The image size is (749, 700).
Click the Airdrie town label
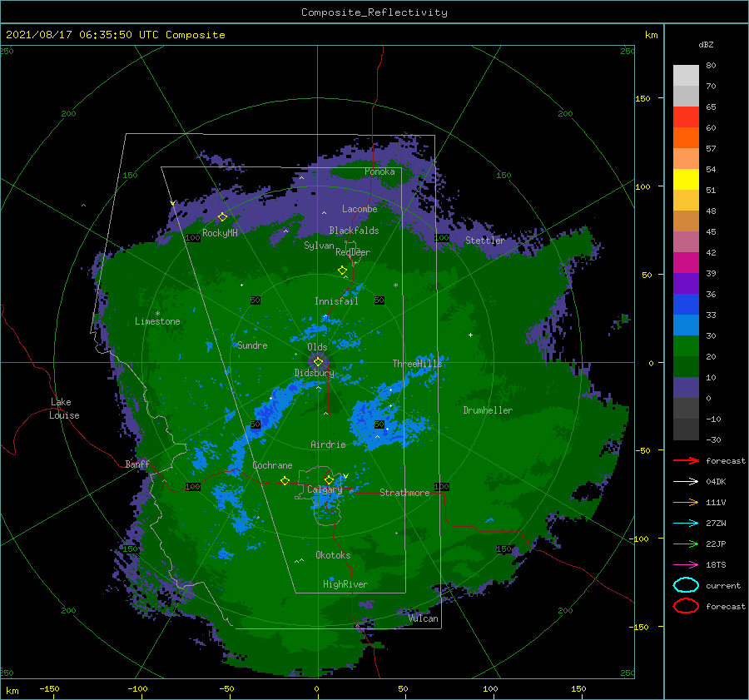tap(328, 444)
